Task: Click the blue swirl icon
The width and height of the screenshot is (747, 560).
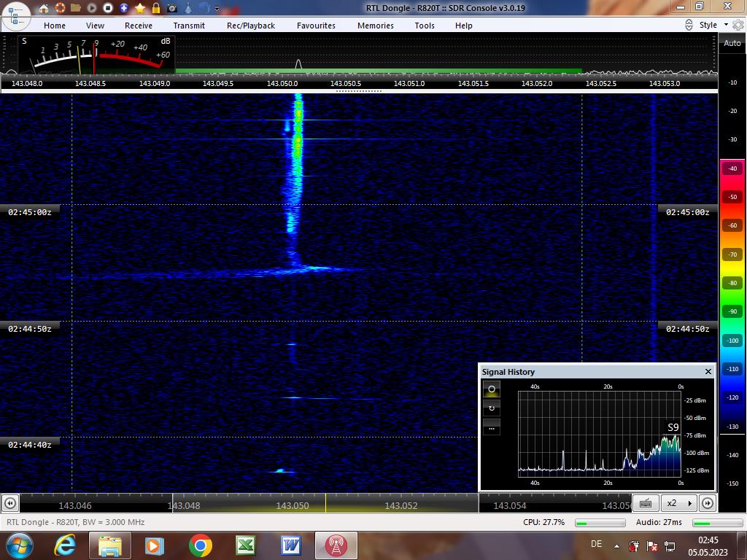Action: 204,7
